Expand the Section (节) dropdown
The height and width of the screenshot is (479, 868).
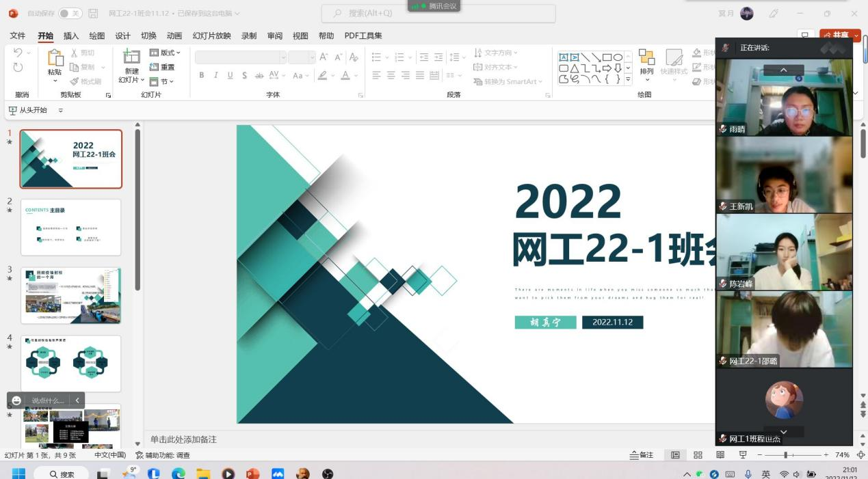pyautogui.click(x=162, y=81)
